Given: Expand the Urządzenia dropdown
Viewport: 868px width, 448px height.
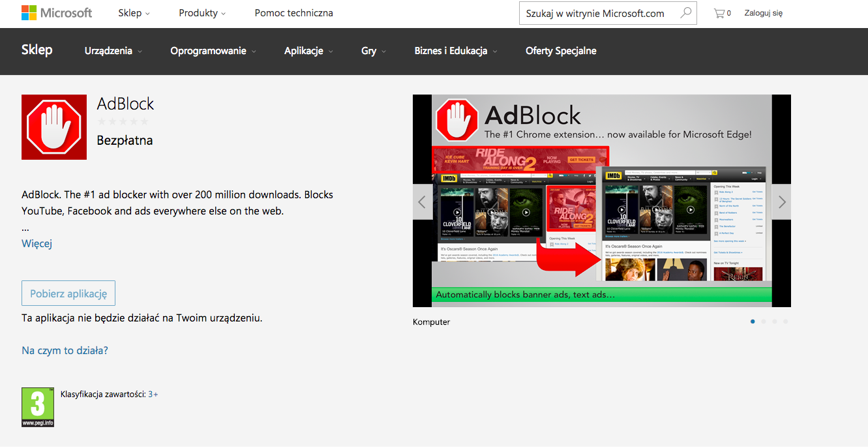Looking at the screenshot, I should click(x=113, y=51).
